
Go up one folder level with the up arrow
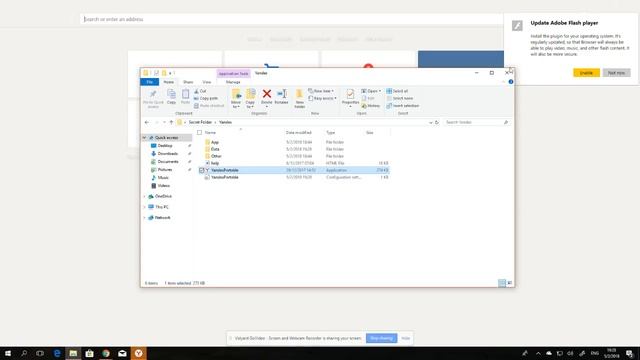(x=171, y=122)
